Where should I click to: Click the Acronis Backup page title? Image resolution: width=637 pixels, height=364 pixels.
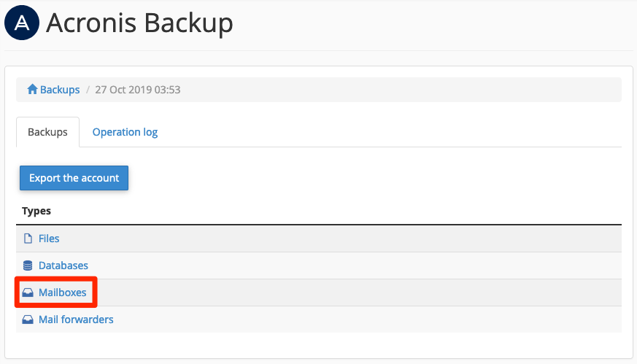139,23
